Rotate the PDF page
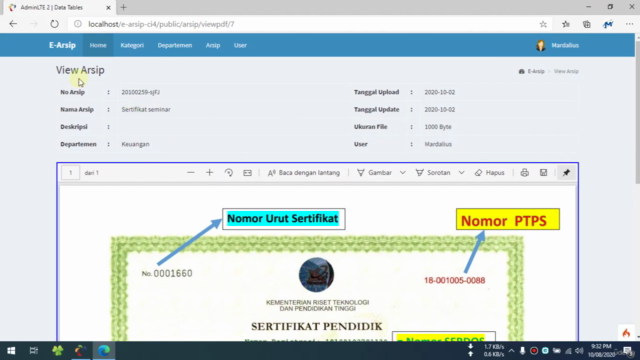640x360 pixels. point(229,173)
